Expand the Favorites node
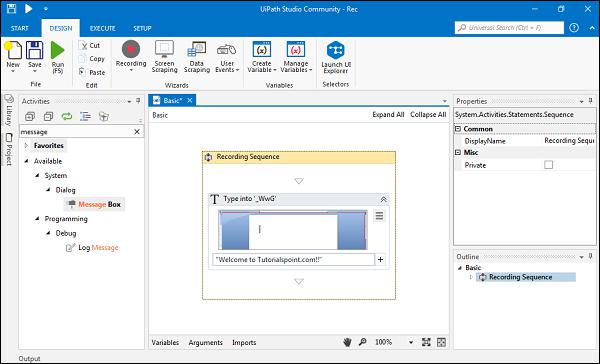The width and height of the screenshot is (600, 364). 26,145
